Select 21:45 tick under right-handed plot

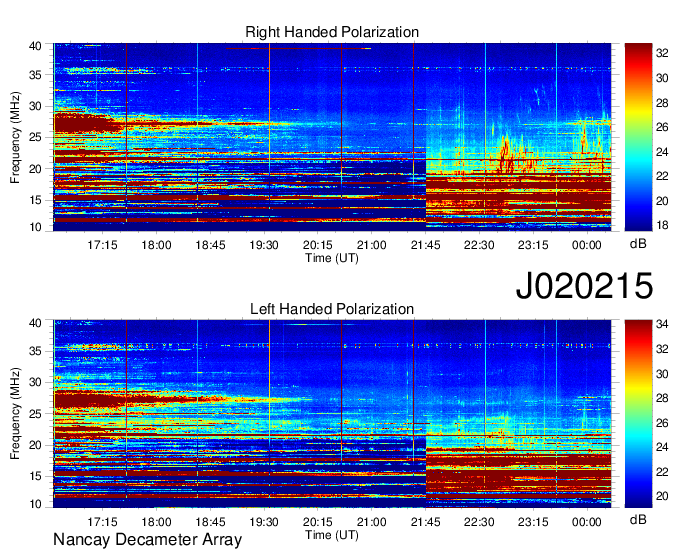[x=425, y=245]
